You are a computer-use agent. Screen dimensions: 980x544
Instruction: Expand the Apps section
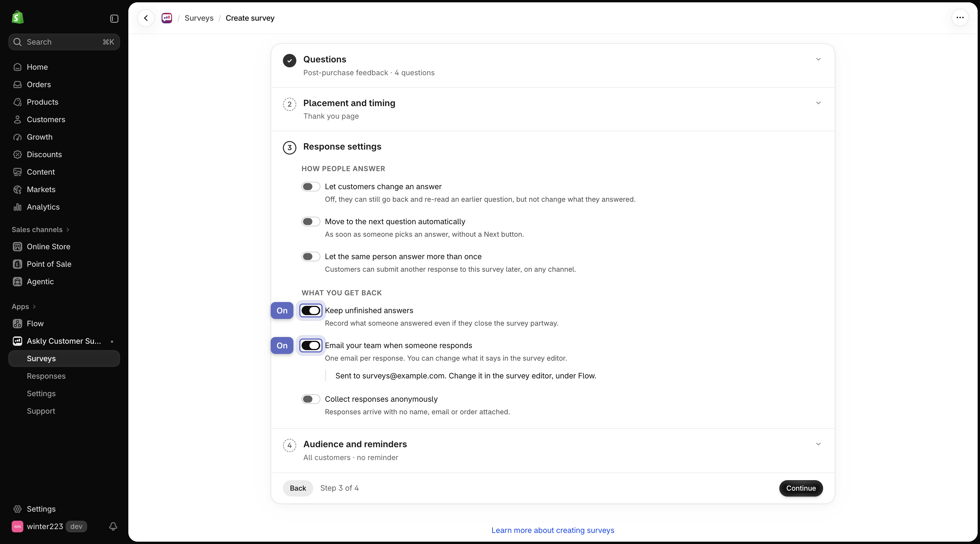tap(24, 306)
